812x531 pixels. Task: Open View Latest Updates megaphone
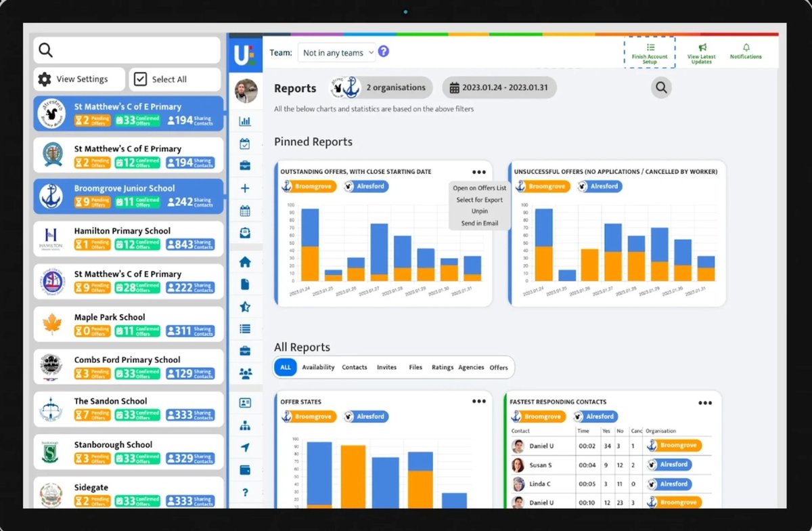click(x=702, y=53)
